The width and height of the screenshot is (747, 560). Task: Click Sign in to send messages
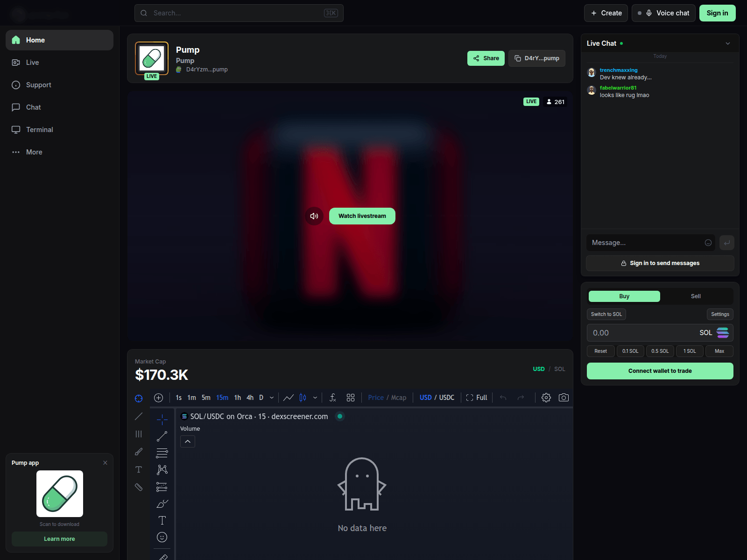click(660, 263)
